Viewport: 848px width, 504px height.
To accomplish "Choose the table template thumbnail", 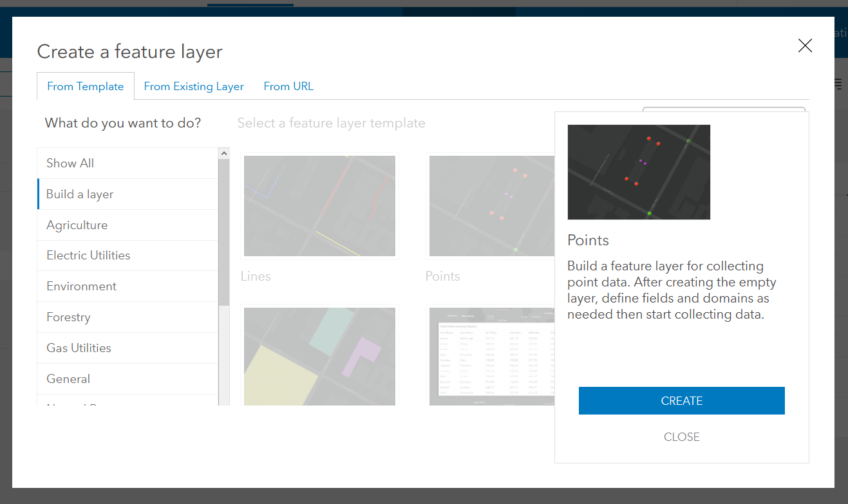I will (491, 356).
